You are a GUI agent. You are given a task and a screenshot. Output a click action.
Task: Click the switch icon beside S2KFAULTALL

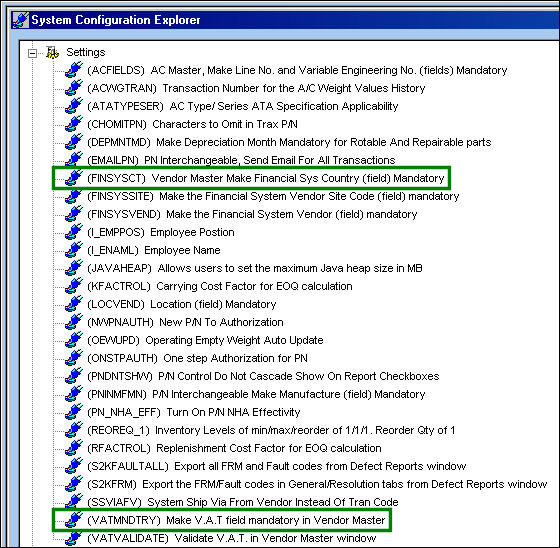74,466
